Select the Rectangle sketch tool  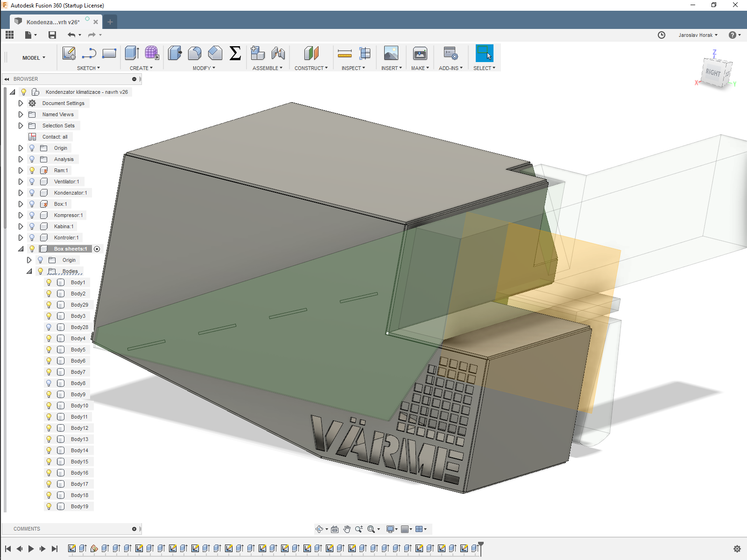pyautogui.click(x=109, y=53)
